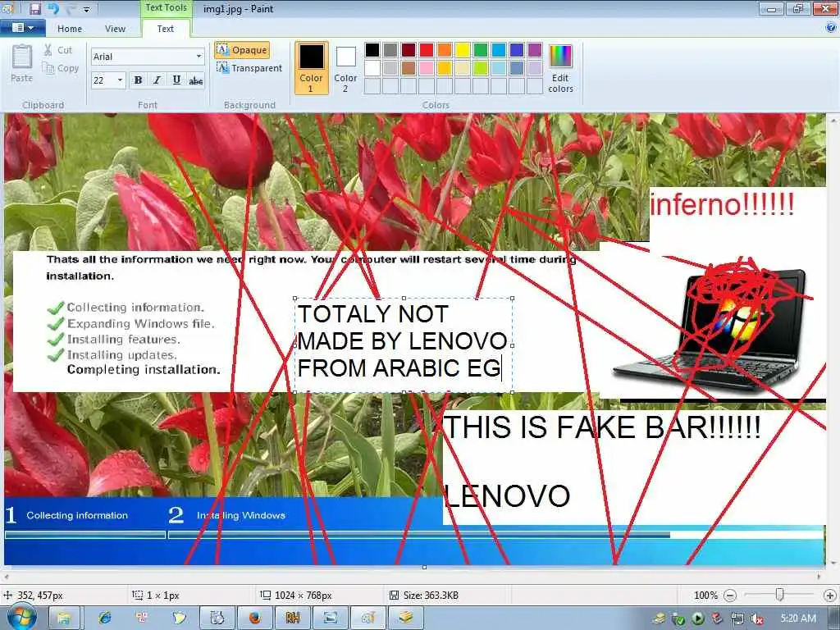Click the Paint Help question mark icon

click(831, 29)
